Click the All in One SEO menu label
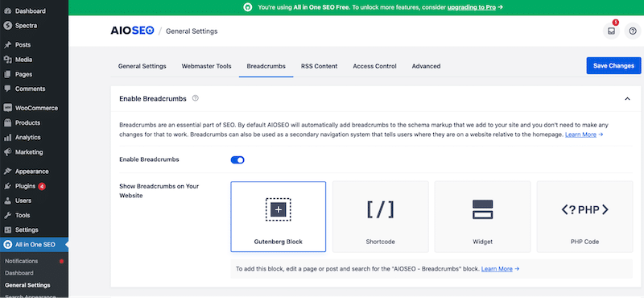This screenshot has height=298, width=644. [x=35, y=245]
